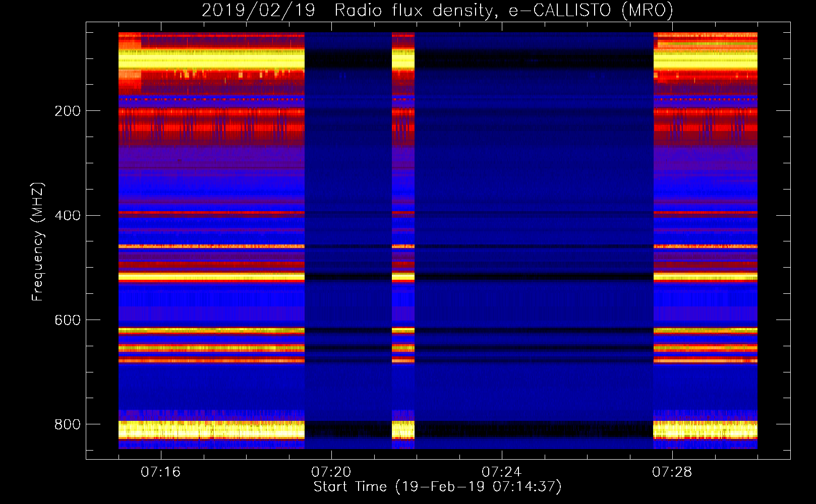The width and height of the screenshot is (816, 504).
Task: Click the 800 frequency tick label
Action: 68,424
